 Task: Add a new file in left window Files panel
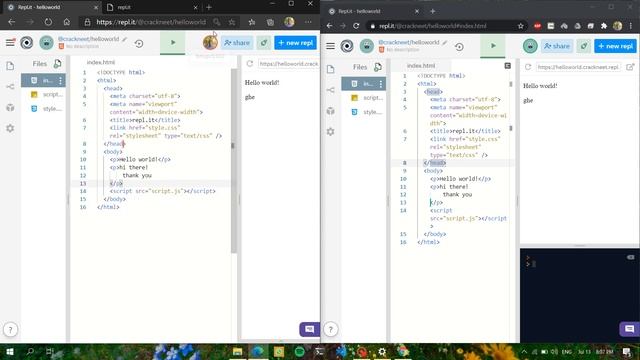point(58,64)
